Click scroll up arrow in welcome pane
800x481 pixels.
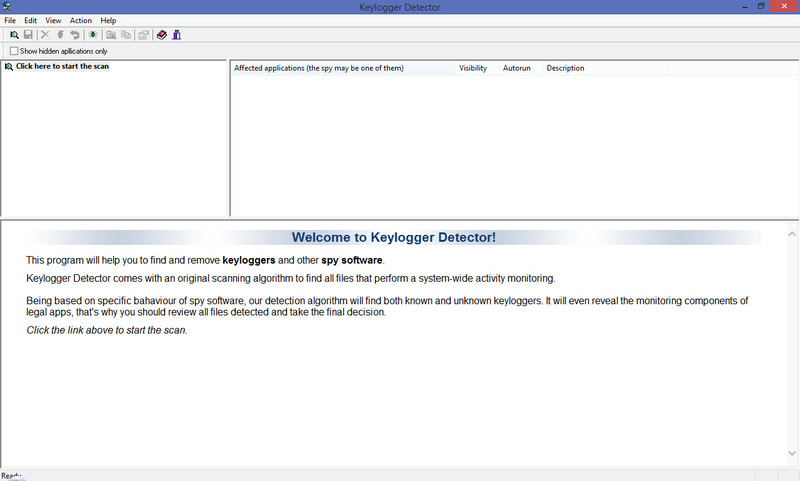[792, 234]
